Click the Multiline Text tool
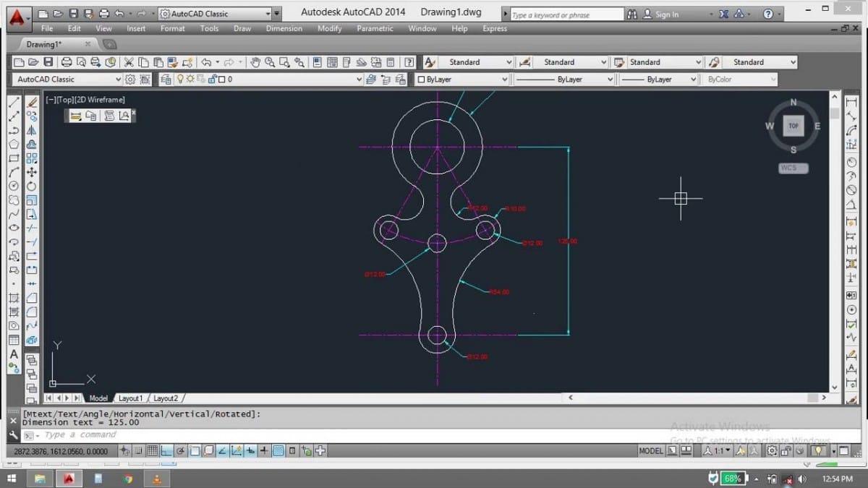The width and height of the screenshot is (868, 488). tap(14, 354)
